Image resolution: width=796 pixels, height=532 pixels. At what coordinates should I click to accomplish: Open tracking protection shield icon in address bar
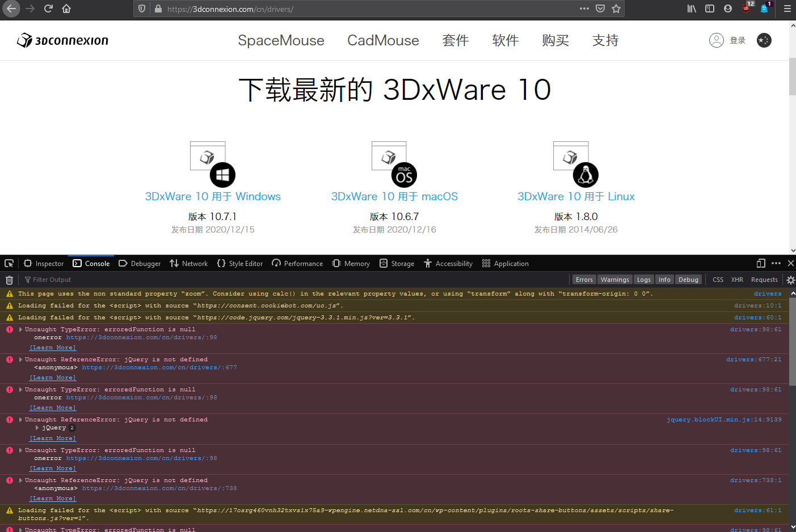coord(142,9)
